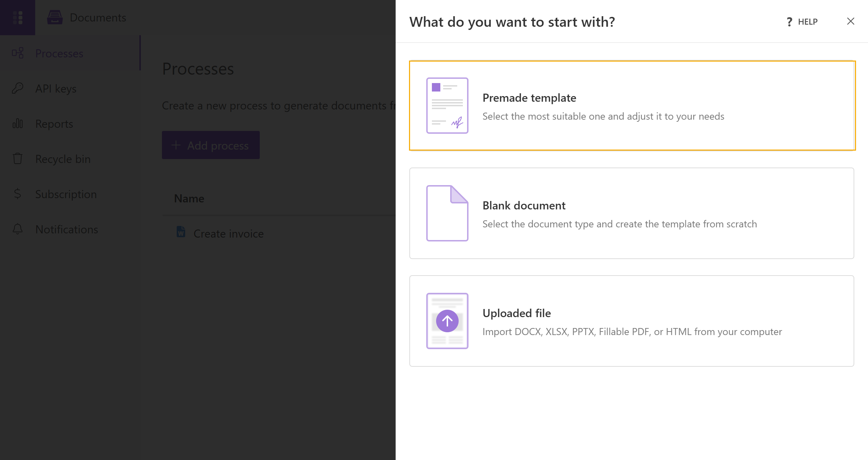Screen dimensions: 868x460
Task: Select the Processes sidebar item
Action: (59, 53)
